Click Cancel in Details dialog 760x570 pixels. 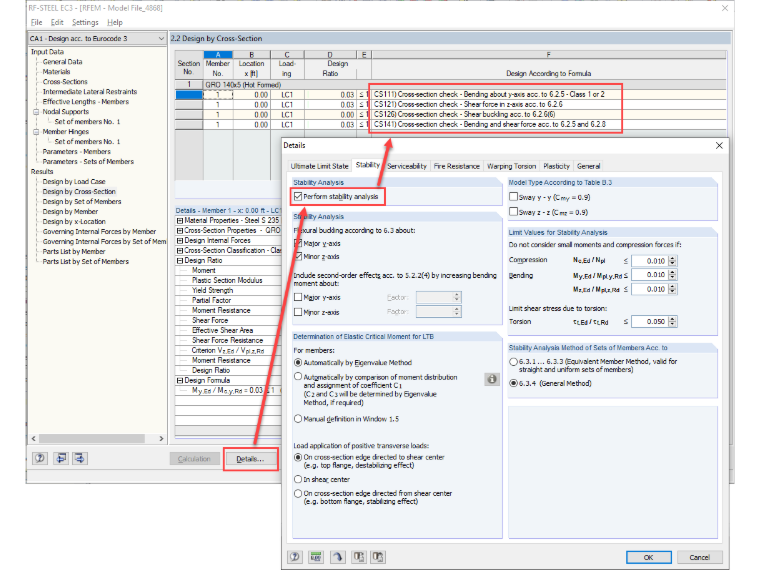click(x=699, y=557)
